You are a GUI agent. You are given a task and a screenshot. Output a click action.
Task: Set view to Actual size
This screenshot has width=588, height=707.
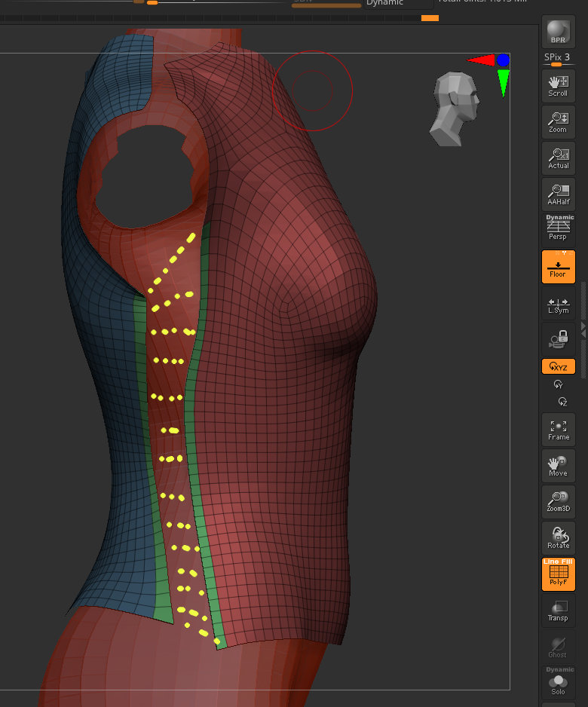pyautogui.click(x=558, y=158)
